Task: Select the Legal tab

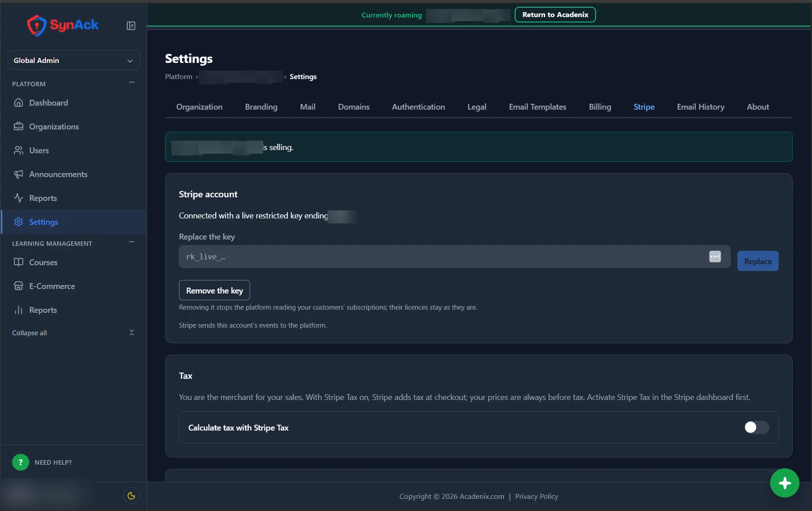Action: coord(477,107)
